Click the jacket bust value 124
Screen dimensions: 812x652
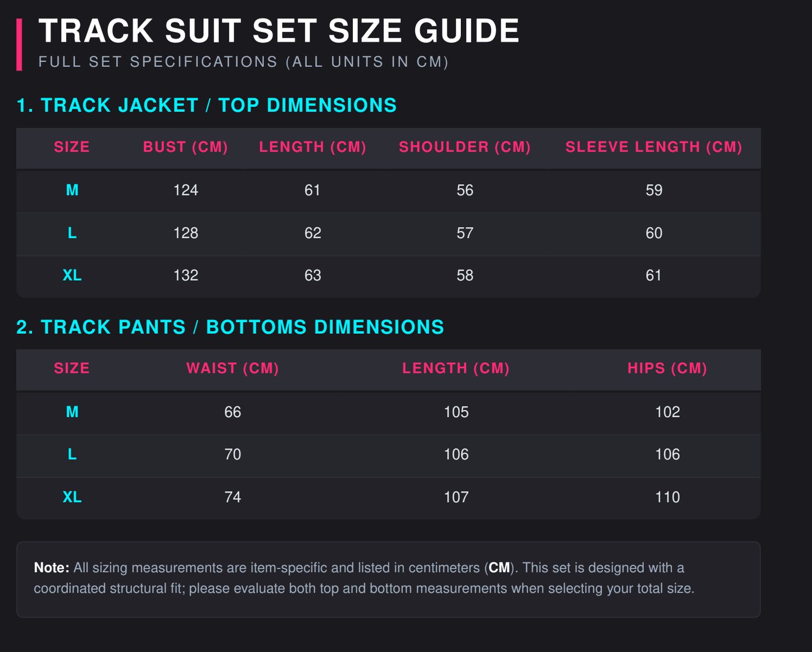[185, 190]
